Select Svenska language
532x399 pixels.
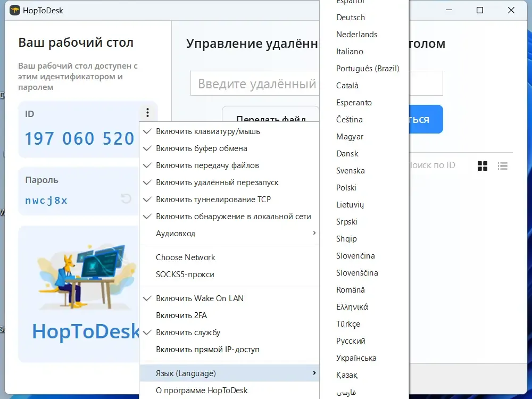click(364, 170)
